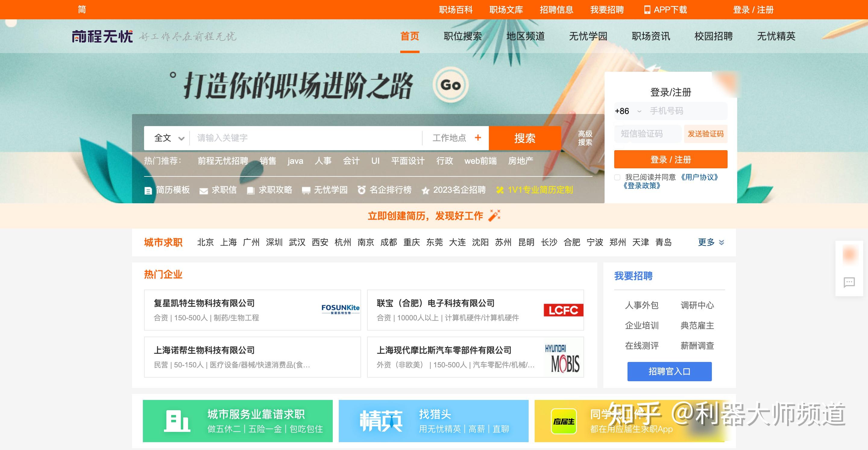Click the building icon on green banner
Image resolution: width=868 pixels, height=450 pixels.
click(177, 421)
